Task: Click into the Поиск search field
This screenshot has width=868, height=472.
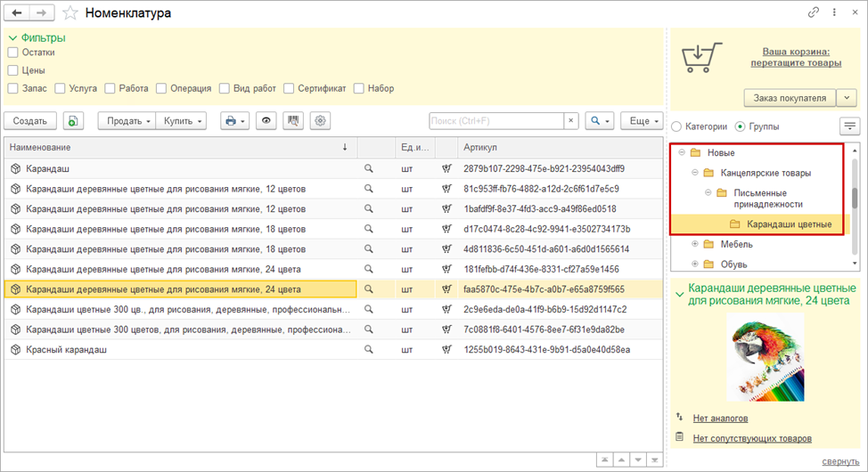Action: 495,121
